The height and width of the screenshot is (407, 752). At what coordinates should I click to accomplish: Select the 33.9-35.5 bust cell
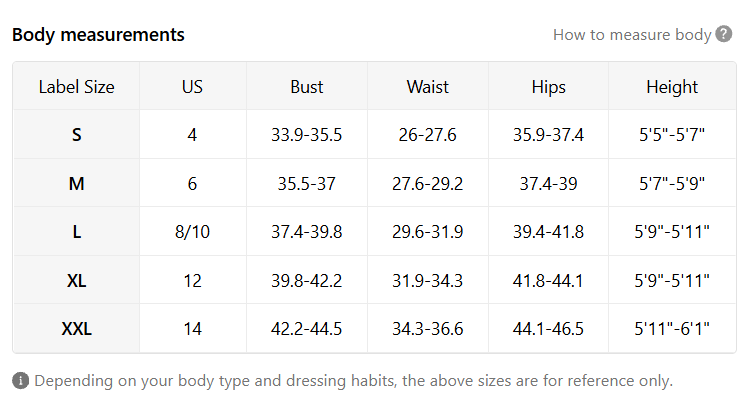pos(307,135)
